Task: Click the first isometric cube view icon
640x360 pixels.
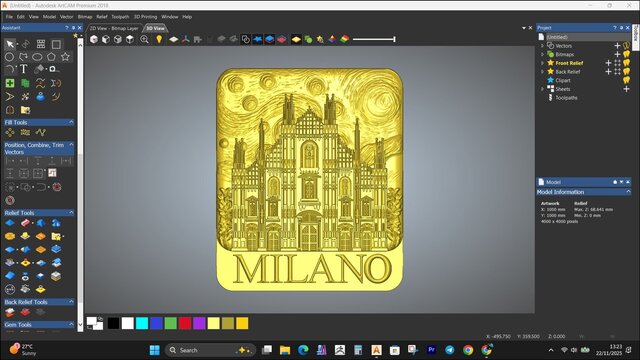Action: click(x=94, y=39)
